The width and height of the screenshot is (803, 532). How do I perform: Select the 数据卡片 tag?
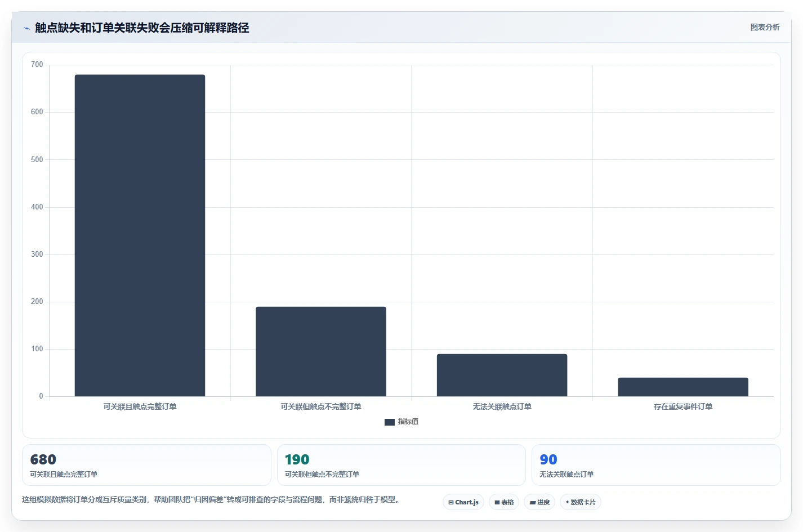point(581,502)
